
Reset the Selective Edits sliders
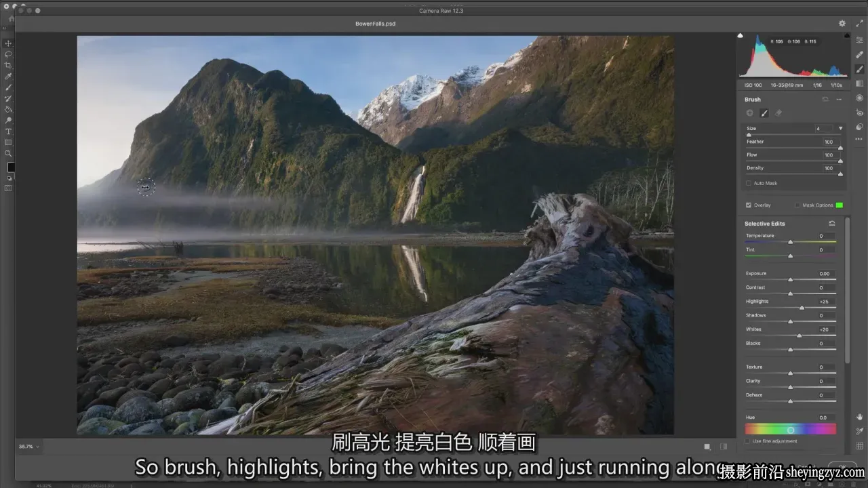(x=832, y=223)
